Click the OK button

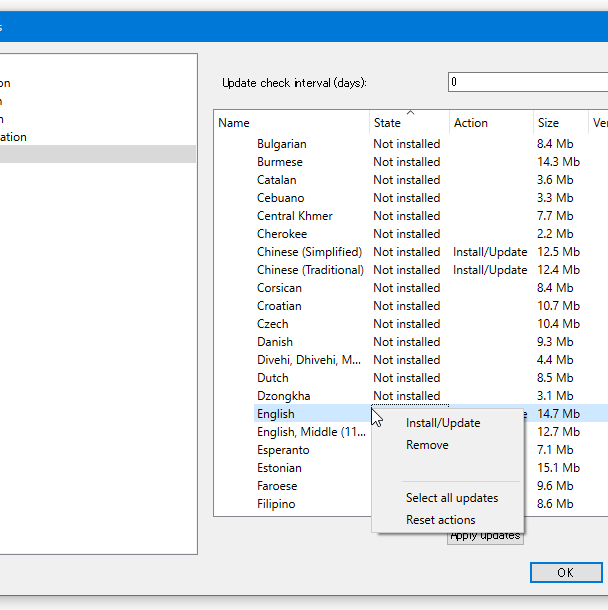pyautogui.click(x=566, y=572)
